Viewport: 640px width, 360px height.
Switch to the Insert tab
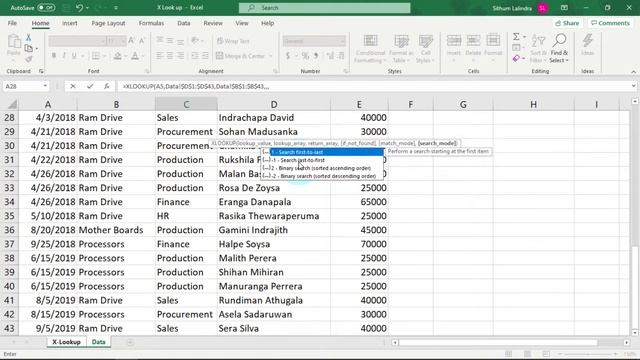tap(70, 23)
